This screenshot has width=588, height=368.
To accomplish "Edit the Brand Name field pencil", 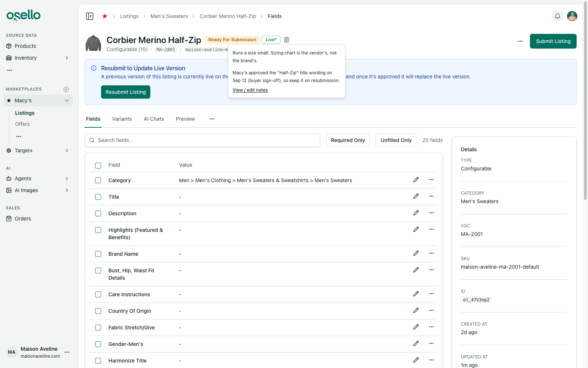I will click(416, 253).
